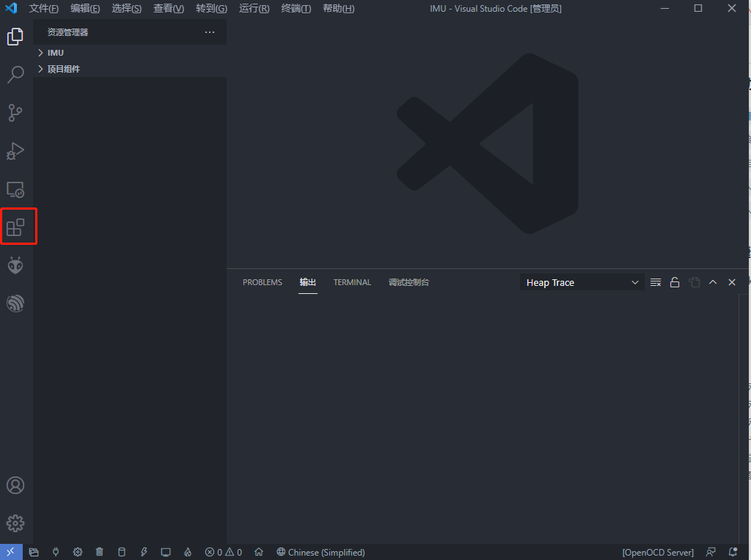The image size is (751, 560).
Task: Open the notifications bell
Action: (733, 552)
